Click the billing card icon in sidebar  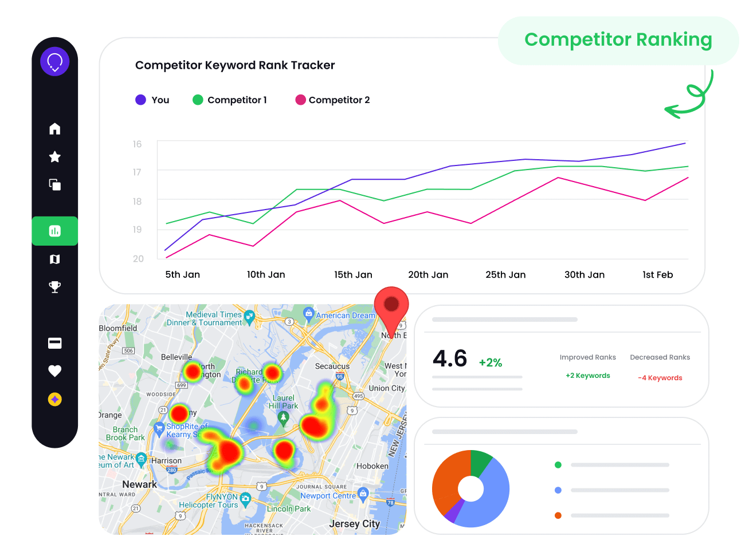(x=54, y=342)
